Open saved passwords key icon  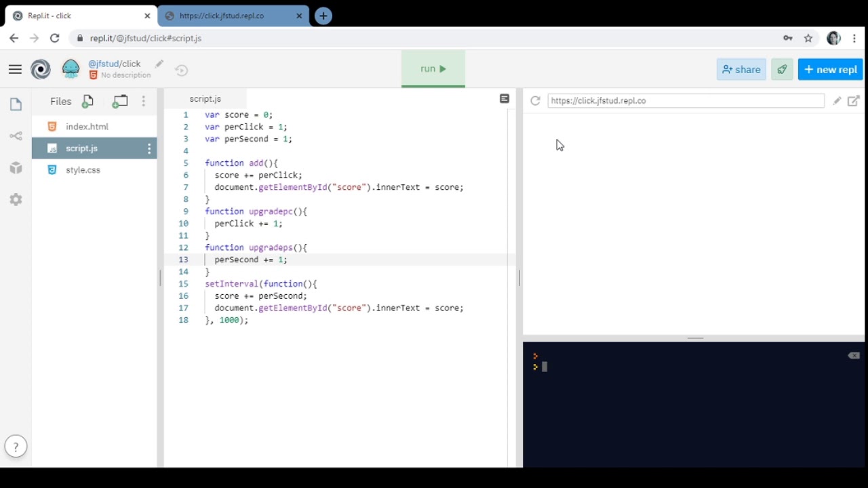tap(787, 38)
